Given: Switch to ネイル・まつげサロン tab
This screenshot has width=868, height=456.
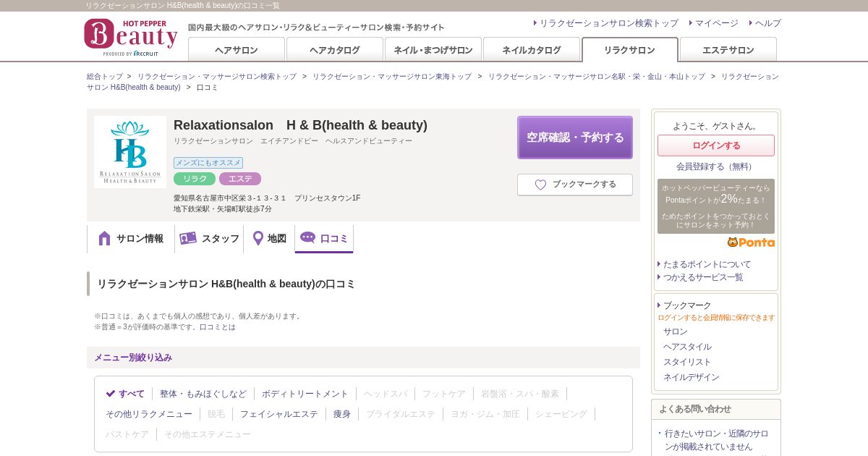Looking at the screenshot, I should point(433,50).
